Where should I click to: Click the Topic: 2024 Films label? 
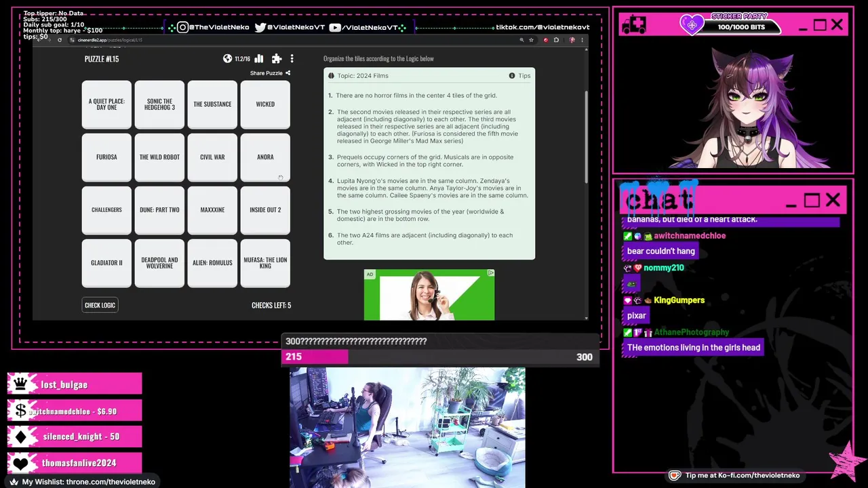(x=363, y=76)
